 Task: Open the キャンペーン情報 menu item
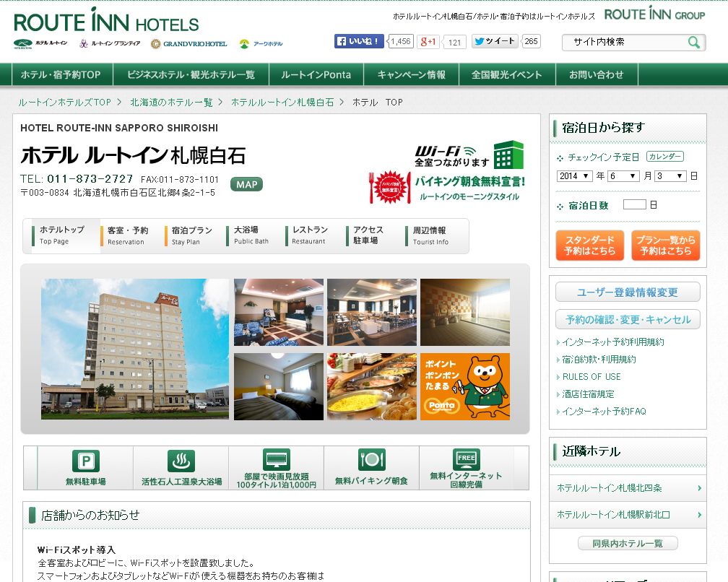[x=412, y=74]
